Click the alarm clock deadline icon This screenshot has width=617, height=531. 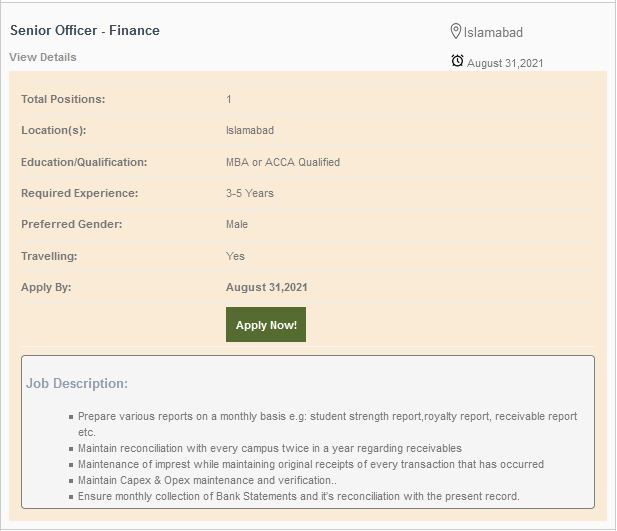point(457,61)
